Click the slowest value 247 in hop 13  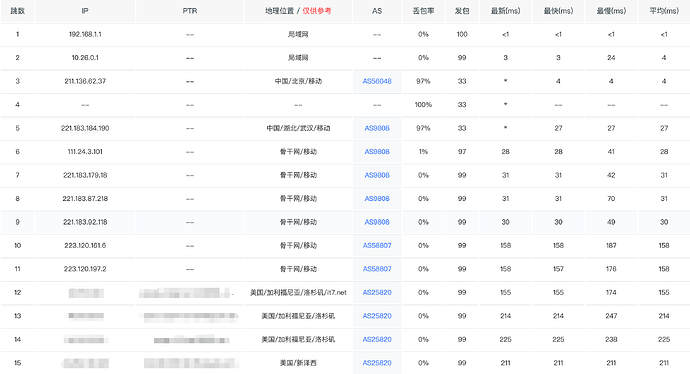pos(611,316)
